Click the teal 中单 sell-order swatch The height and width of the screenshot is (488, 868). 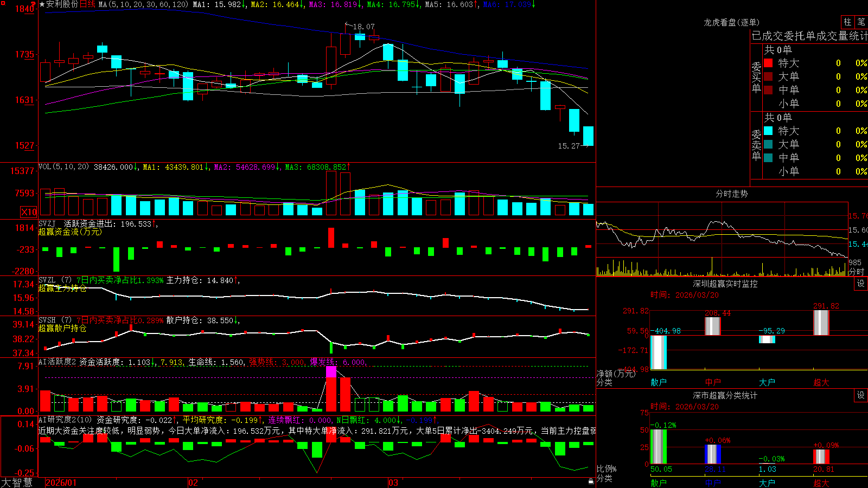768,157
